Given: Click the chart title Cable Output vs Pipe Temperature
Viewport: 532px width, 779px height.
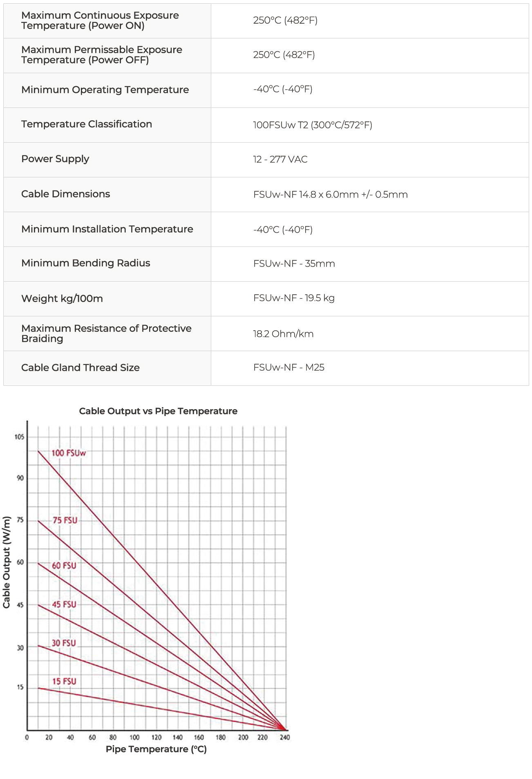Looking at the screenshot, I should (x=158, y=411).
